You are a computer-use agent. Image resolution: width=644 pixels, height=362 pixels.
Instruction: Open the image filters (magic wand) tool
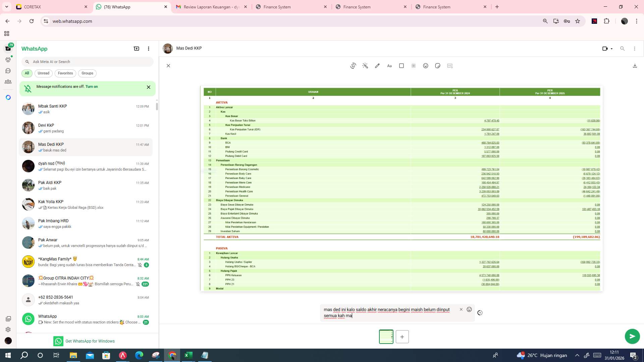[365, 66]
